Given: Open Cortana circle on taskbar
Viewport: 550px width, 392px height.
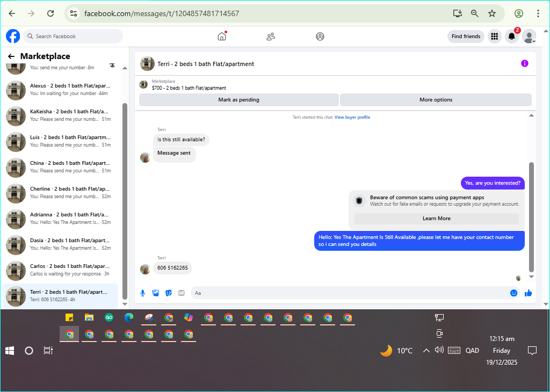Looking at the screenshot, I should [x=29, y=351].
